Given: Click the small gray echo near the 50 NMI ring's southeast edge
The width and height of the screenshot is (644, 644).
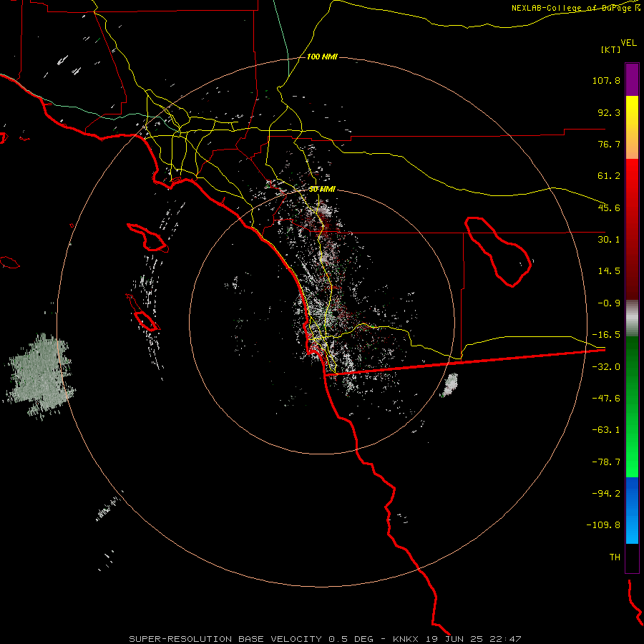Looking at the screenshot, I should (x=450, y=385).
